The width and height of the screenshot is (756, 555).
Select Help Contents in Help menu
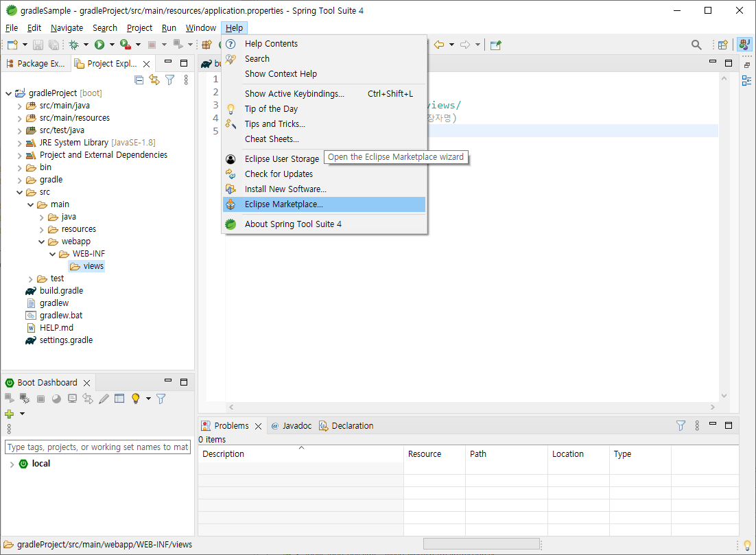click(x=324, y=44)
